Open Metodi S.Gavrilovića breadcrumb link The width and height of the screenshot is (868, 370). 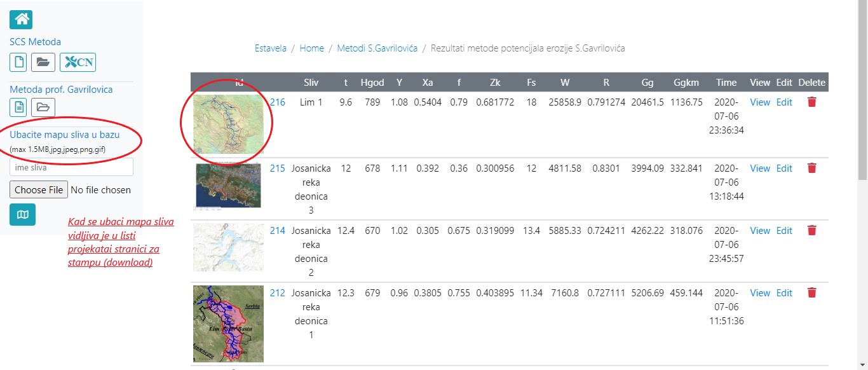[377, 48]
